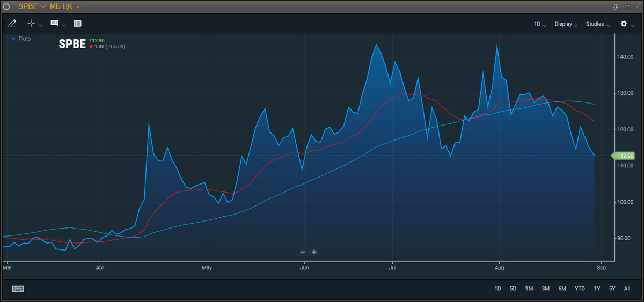Viewport: 644px width, 302px height.
Task: Expand the arrow beside the crosshair tool
Action: tap(41, 25)
